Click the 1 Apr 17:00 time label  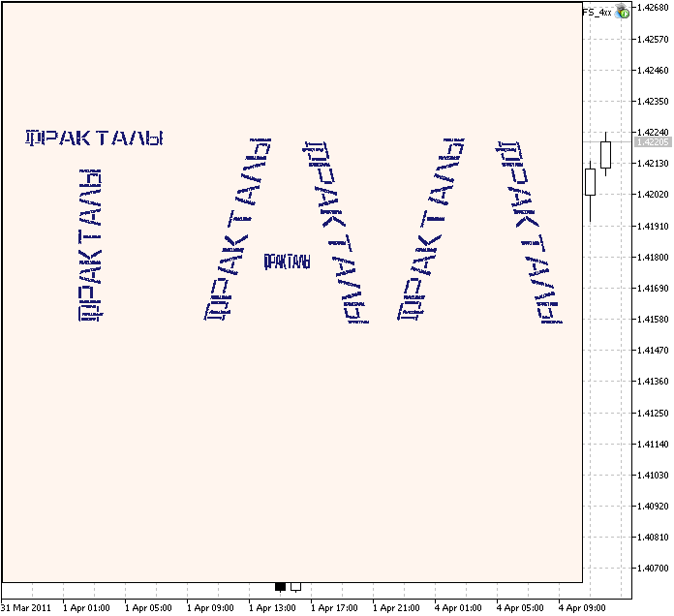tap(334, 608)
